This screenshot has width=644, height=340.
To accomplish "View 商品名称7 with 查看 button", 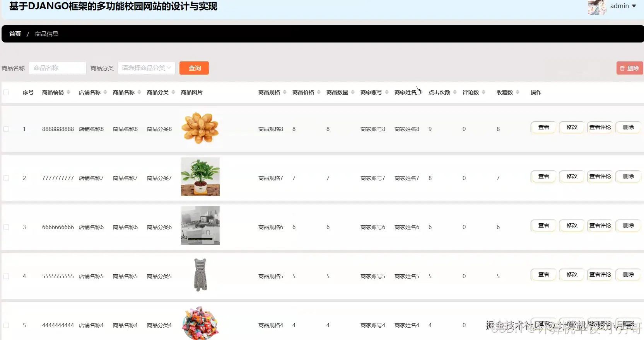I will coord(544,176).
